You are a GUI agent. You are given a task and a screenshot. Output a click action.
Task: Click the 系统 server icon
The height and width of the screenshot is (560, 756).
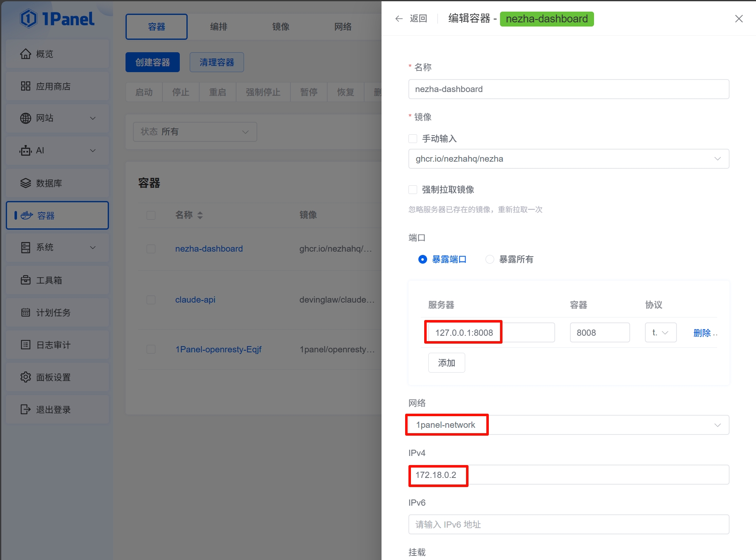26,247
